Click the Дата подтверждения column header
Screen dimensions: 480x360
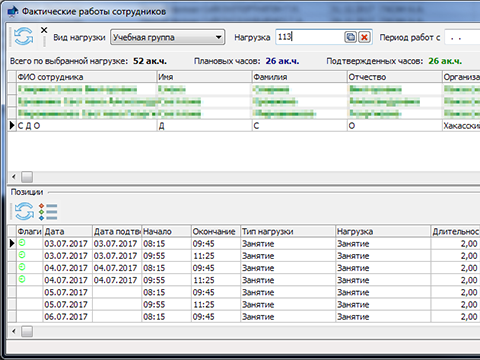[x=117, y=231]
